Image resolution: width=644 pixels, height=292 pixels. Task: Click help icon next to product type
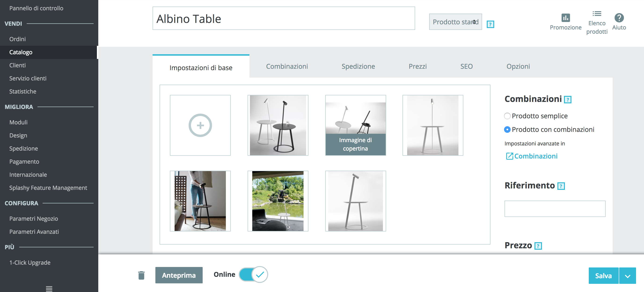(x=490, y=24)
